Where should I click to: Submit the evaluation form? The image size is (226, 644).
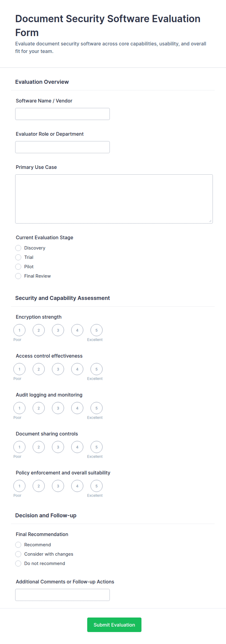coord(114,625)
